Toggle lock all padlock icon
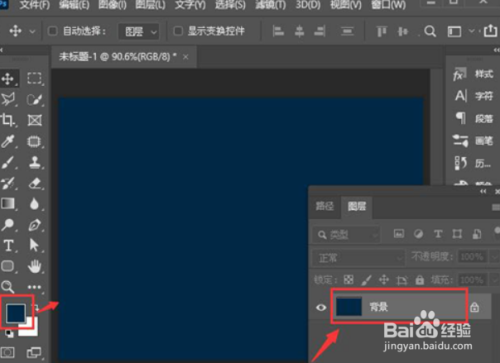500x363 pixels. tap(420, 279)
